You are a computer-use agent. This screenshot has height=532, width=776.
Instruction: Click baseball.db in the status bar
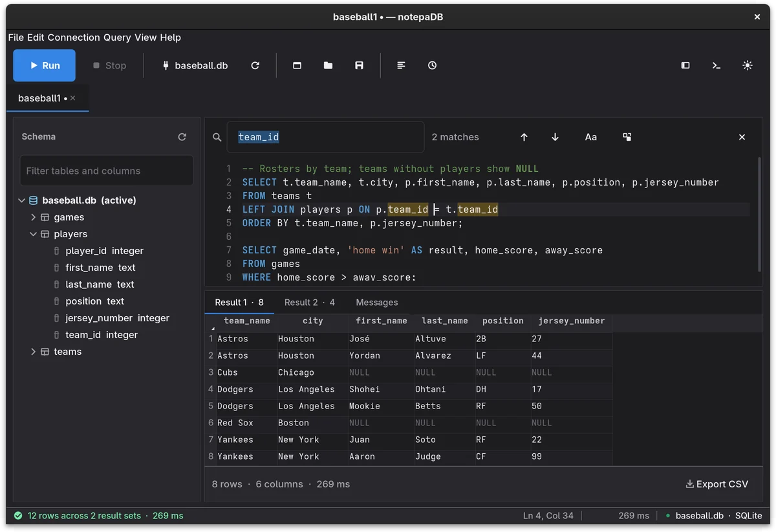(700, 516)
